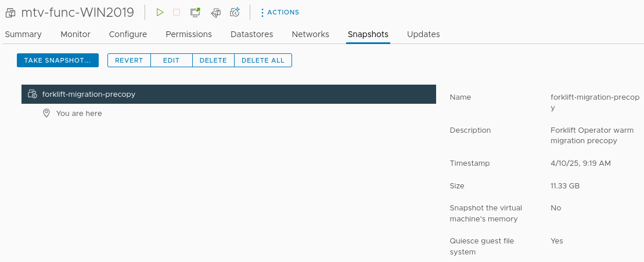This screenshot has width=644, height=262.
Task: Click the Power Off stop icon
Action: point(177,12)
